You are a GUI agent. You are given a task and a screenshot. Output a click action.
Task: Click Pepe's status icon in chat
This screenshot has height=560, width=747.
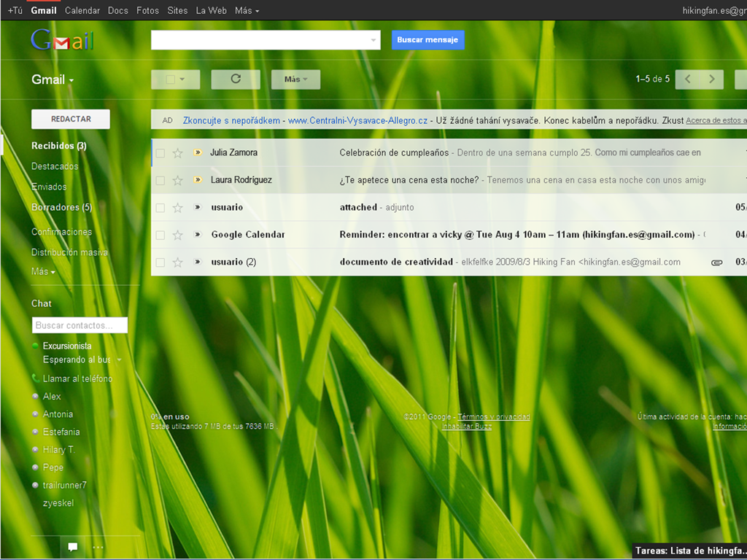click(x=35, y=467)
